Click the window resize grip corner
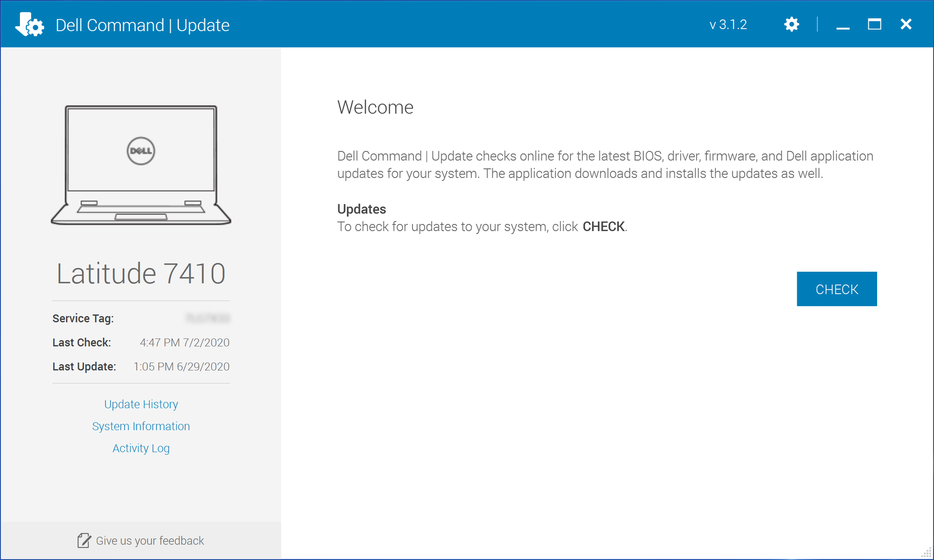Image resolution: width=934 pixels, height=560 pixels. pyautogui.click(x=927, y=553)
